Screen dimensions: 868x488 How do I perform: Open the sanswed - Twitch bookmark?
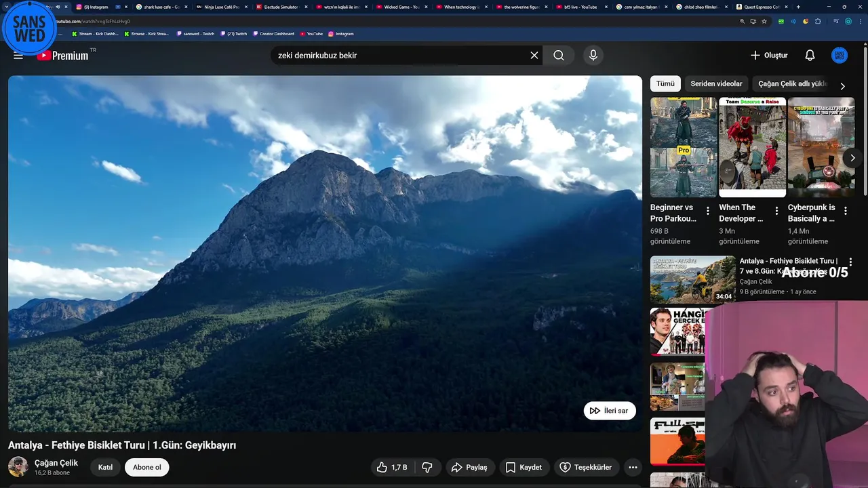[x=195, y=33]
